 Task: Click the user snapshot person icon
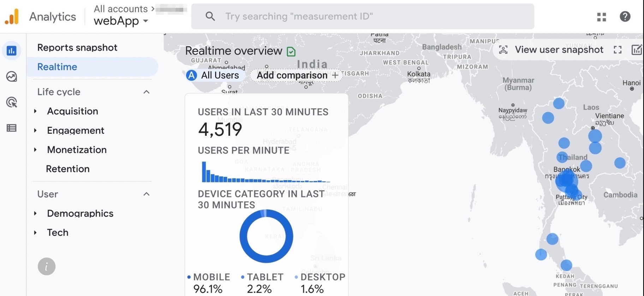[503, 50]
